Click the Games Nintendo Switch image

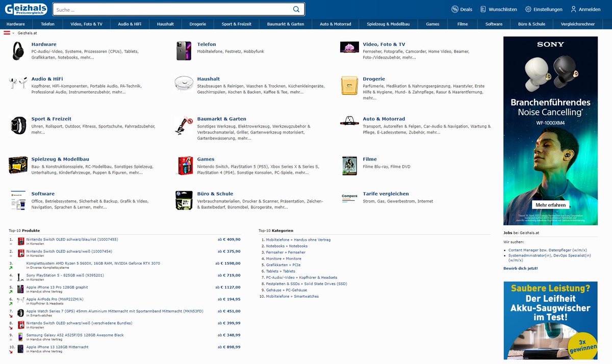[x=185, y=165]
